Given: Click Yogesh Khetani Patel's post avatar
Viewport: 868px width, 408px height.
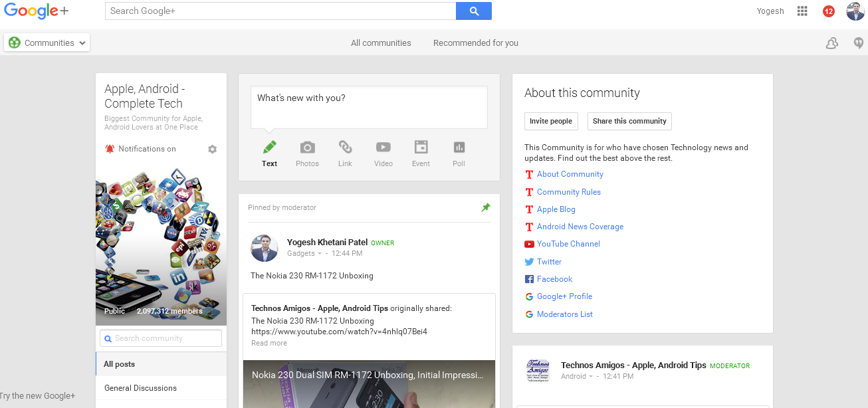Looking at the screenshot, I should tap(265, 248).
